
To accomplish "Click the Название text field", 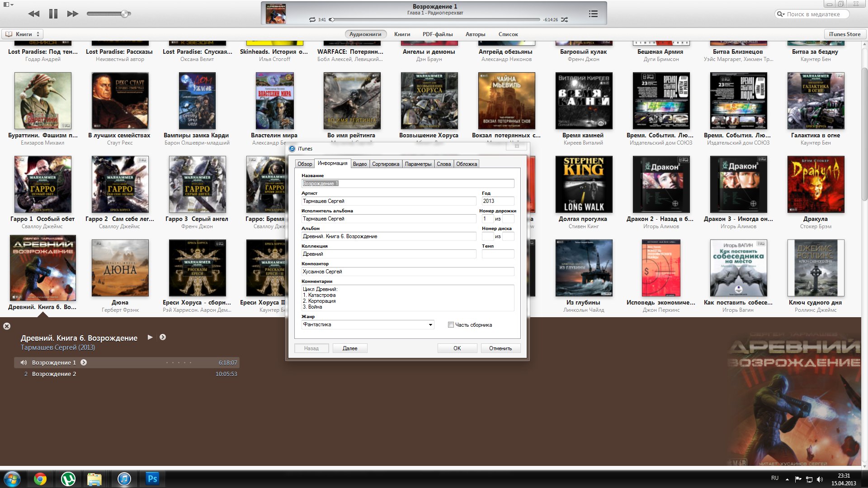I will (408, 183).
